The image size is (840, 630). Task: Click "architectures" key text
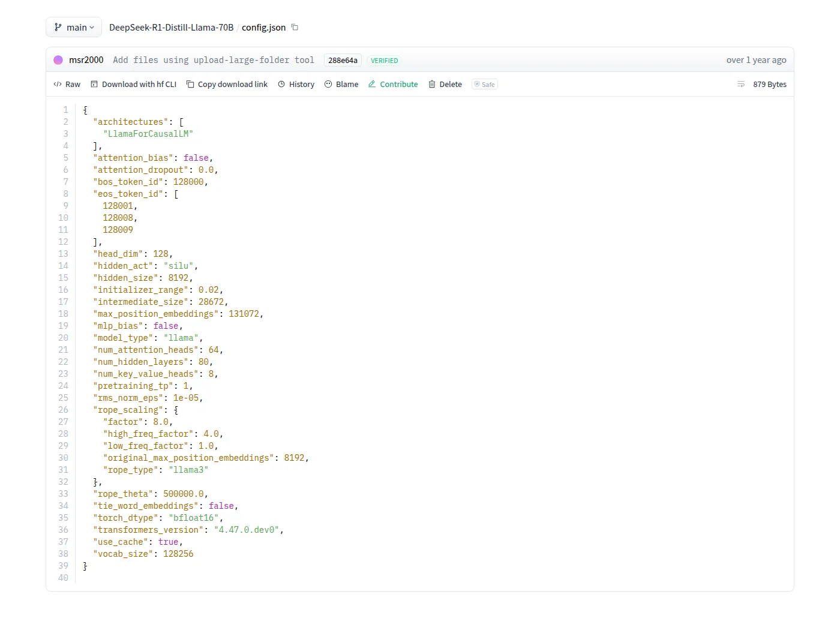point(131,122)
